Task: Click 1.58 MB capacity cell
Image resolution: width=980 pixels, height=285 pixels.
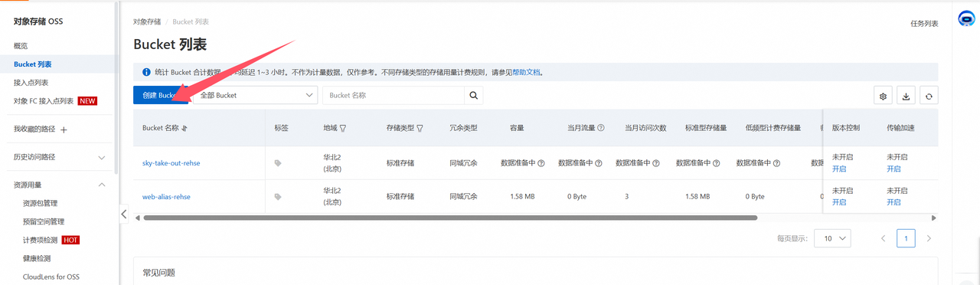Action: [522, 197]
